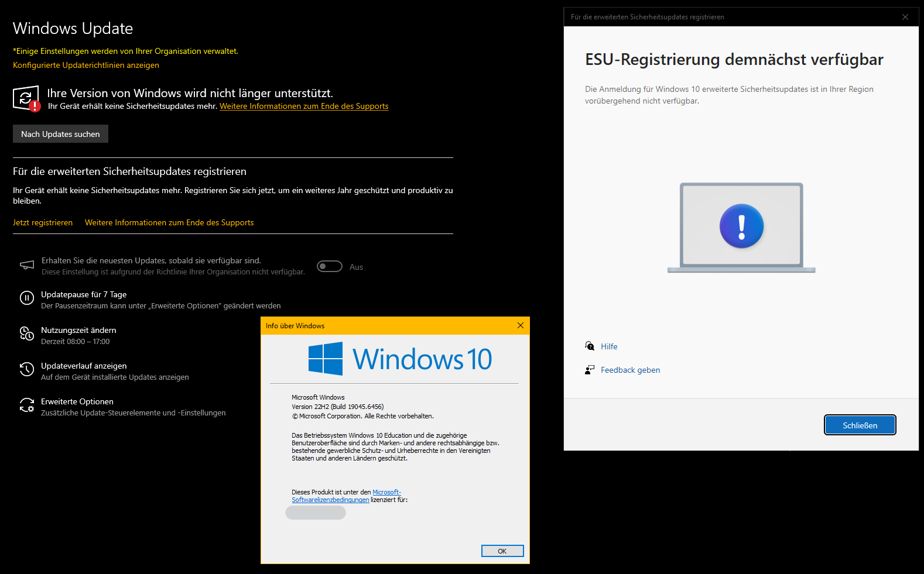The width and height of the screenshot is (924, 574).
Task: Click the Feedback geben link
Action: [630, 370]
